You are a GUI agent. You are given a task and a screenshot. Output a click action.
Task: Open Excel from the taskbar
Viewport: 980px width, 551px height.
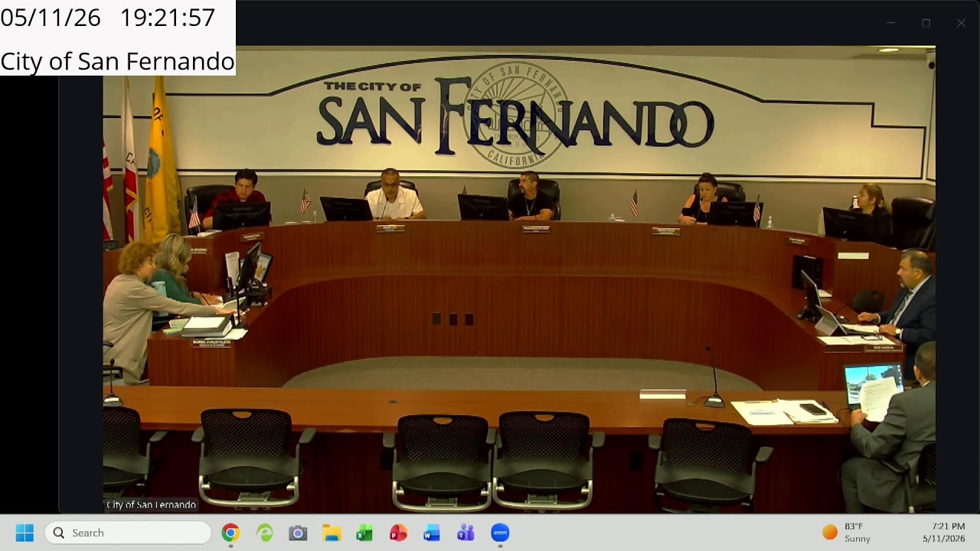tap(364, 533)
